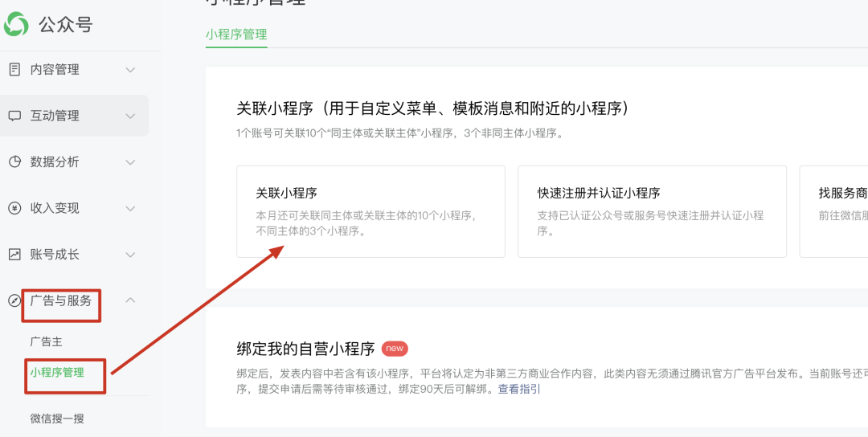
Task: Click the text 支持已认证公众号或服务号快速注册
Action: pyautogui.click(x=650, y=223)
